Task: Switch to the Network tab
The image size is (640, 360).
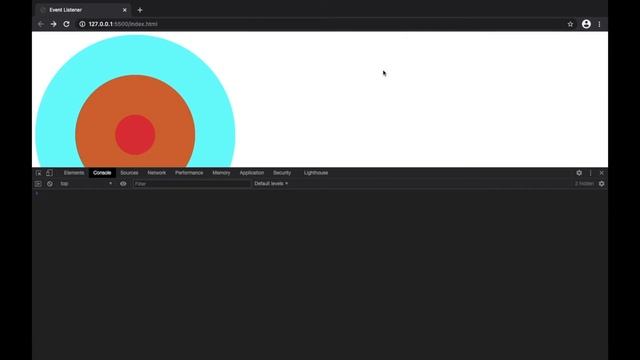Action: (157, 173)
